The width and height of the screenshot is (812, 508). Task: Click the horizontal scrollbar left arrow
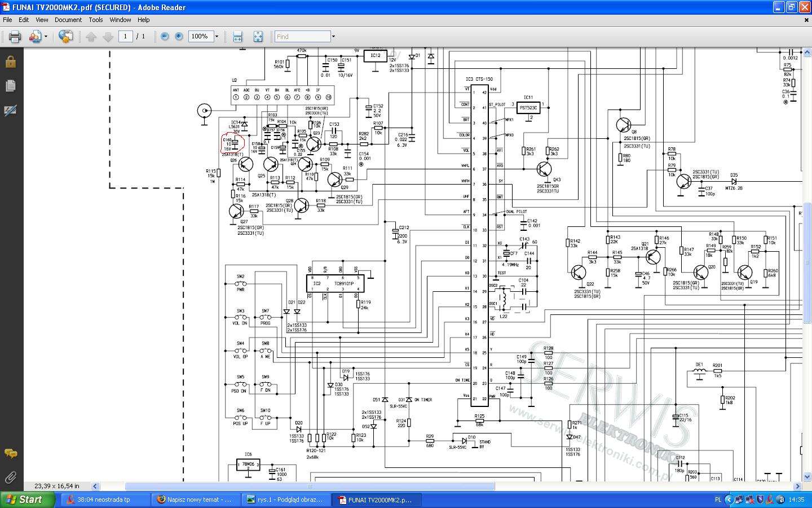[95, 486]
